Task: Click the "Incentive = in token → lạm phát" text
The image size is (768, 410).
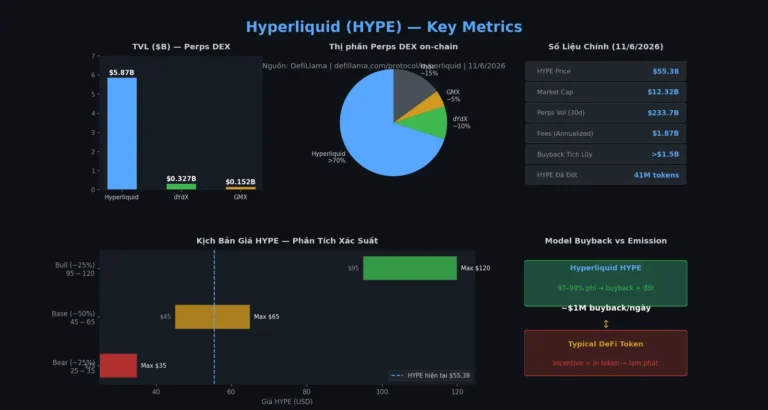Action: [x=606, y=363]
